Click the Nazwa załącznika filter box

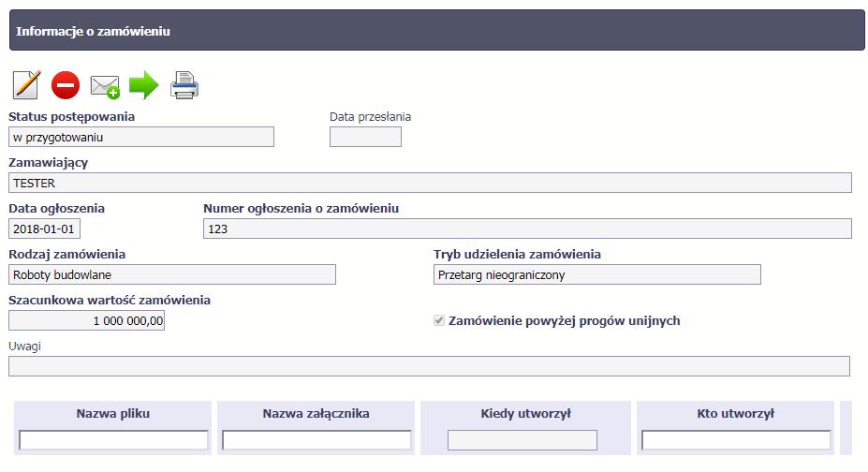tap(316, 440)
